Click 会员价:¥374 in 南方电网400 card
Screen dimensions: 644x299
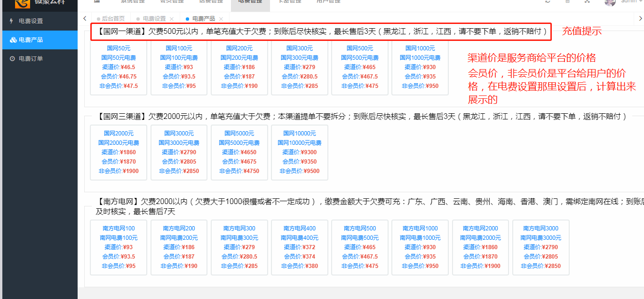pyautogui.click(x=299, y=257)
